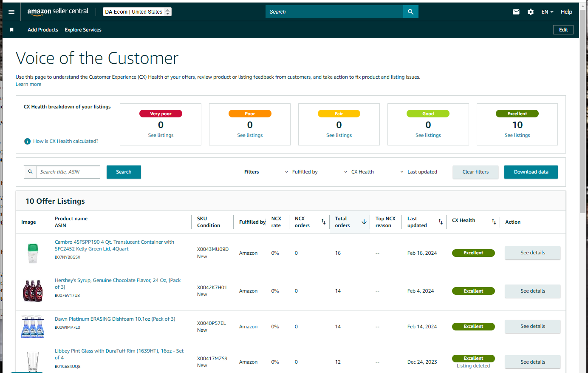Open Dawn Platinum ERASING Dishfoam product link

pos(115,319)
